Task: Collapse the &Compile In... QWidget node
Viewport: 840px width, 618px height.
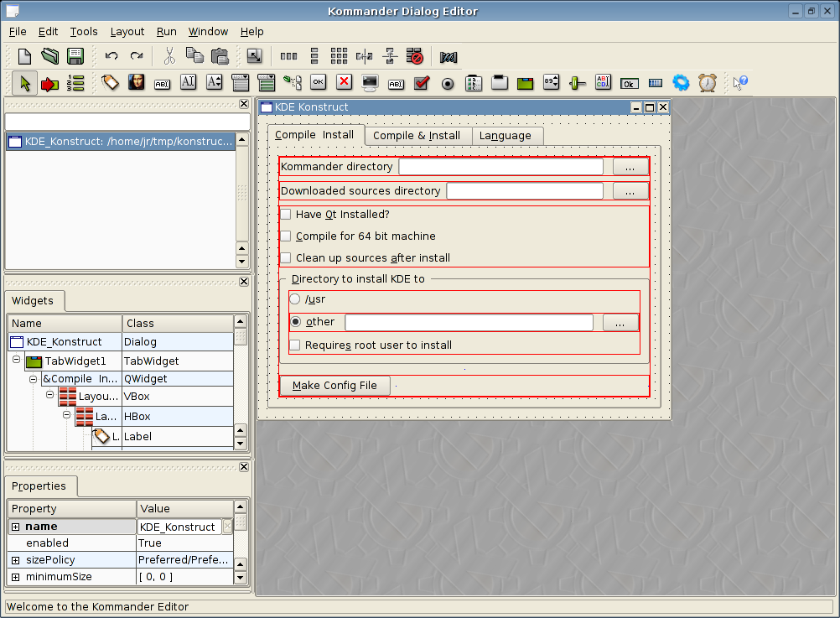Action: click(34, 379)
